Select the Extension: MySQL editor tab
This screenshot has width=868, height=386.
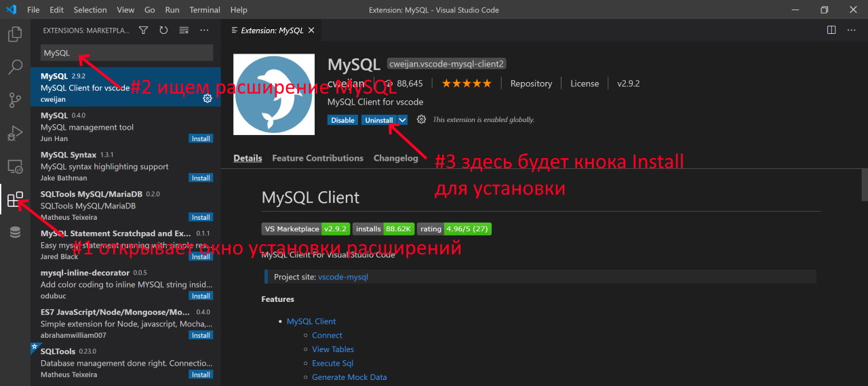point(273,31)
